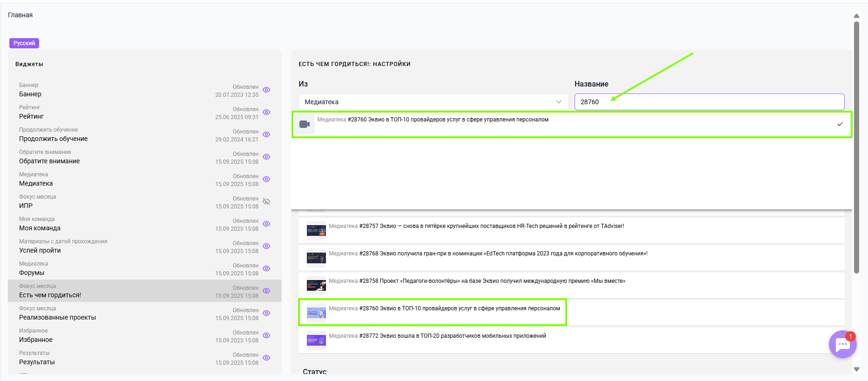Open the Продолжить обучение widget

tap(145, 134)
